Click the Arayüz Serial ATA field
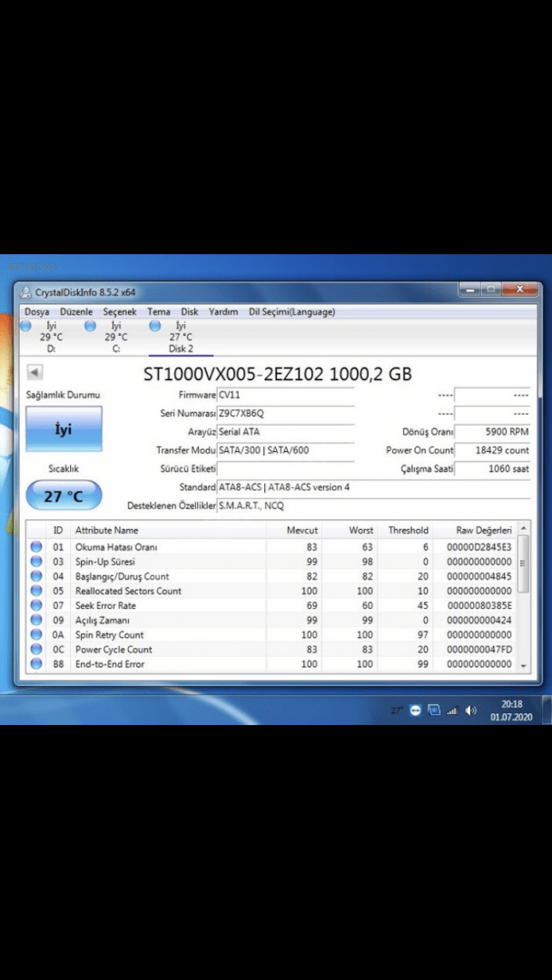Image resolution: width=552 pixels, height=980 pixels. [285, 432]
